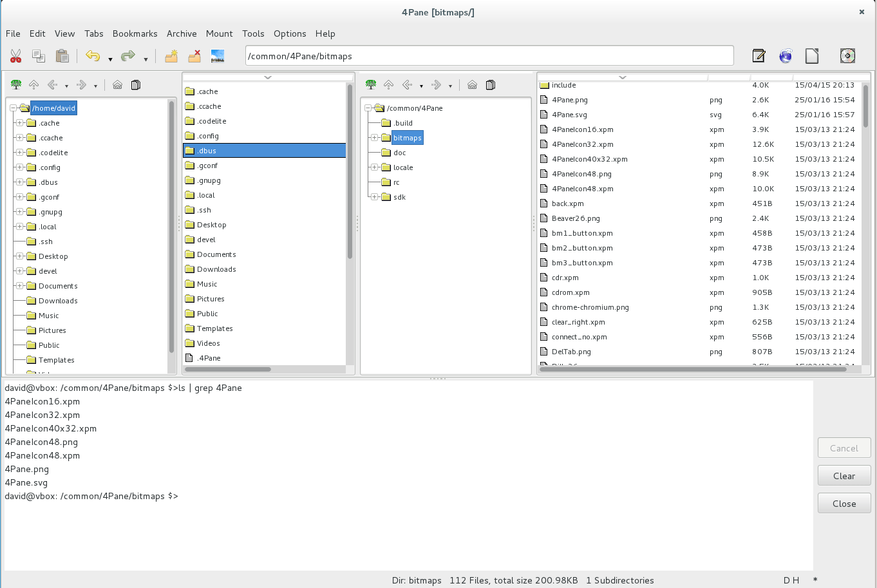
Task: Expand the Desktop folder in the /home/david tree
Action: (20, 256)
